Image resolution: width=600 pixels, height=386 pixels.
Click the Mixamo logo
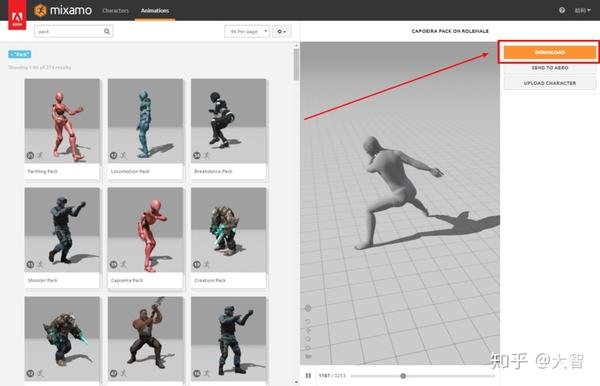point(63,10)
